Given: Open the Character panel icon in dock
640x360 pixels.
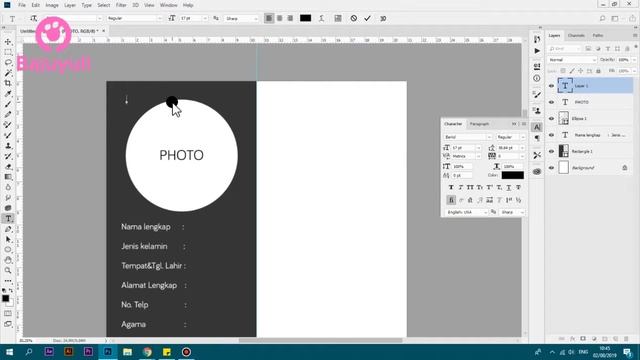Looking at the screenshot, I should (x=537, y=127).
